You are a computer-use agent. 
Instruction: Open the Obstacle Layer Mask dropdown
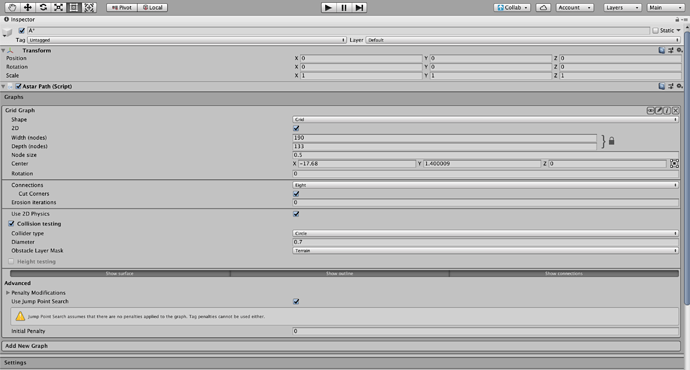click(485, 251)
